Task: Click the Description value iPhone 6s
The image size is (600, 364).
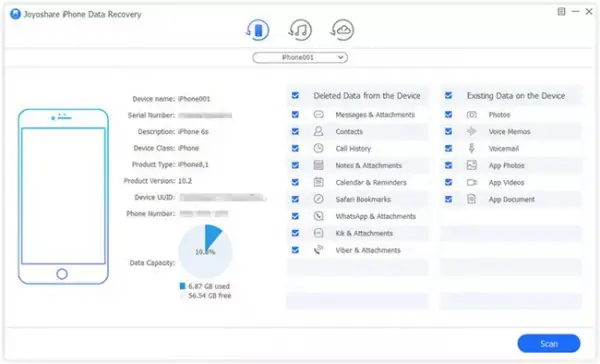Action: click(193, 131)
